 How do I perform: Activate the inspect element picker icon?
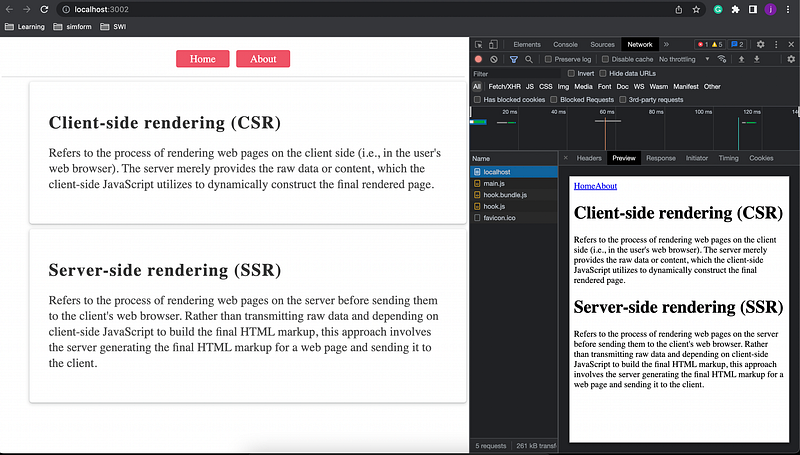479,44
